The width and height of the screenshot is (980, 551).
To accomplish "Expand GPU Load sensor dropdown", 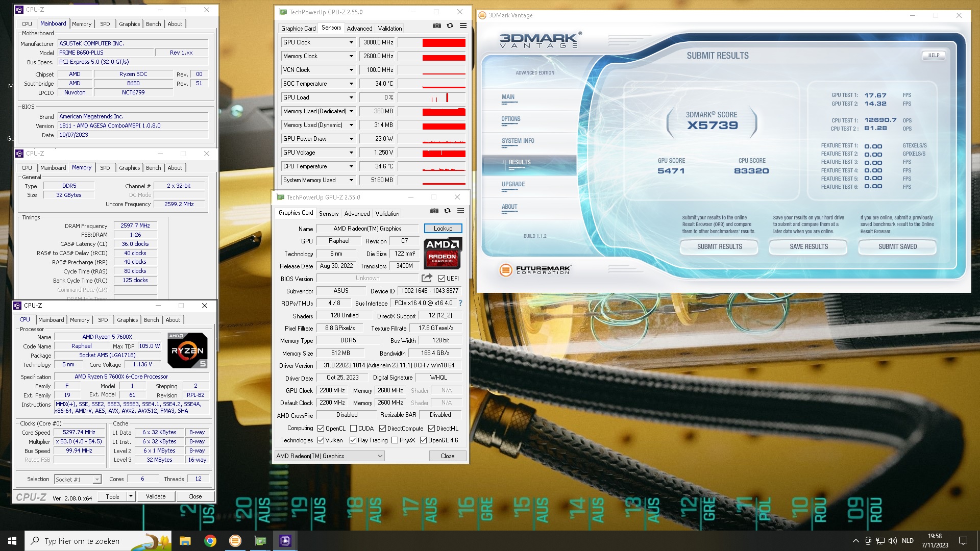I will [351, 97].
